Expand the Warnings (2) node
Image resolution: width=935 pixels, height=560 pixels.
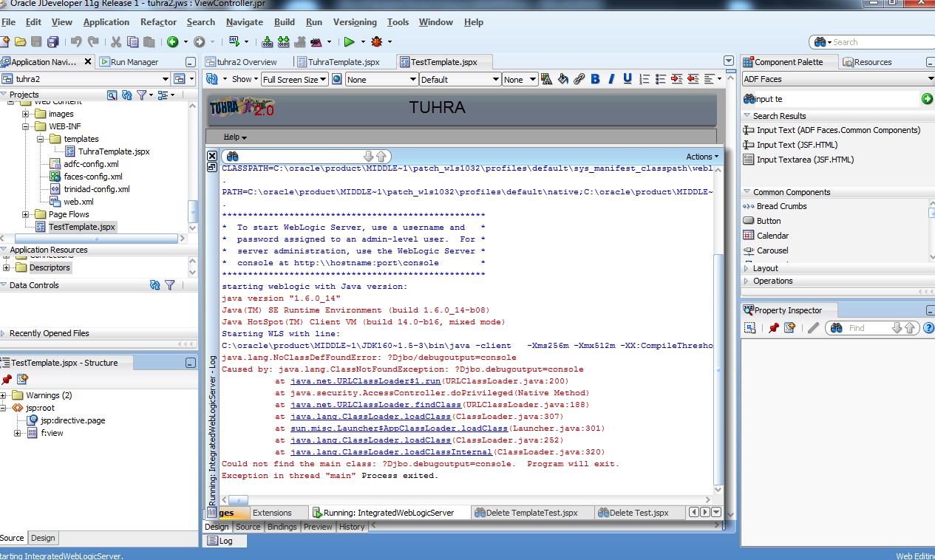pyautogui.click(x=4, y=395)
